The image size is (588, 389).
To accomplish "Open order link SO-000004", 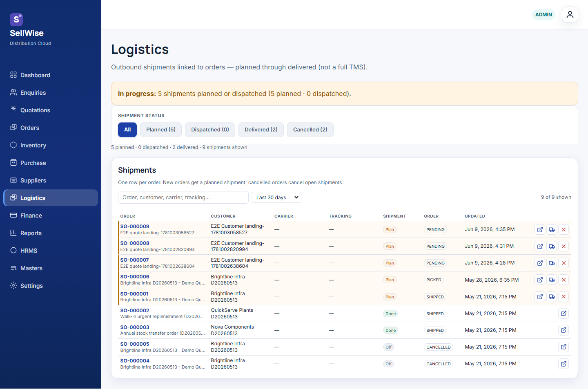I will coord(135,361).
